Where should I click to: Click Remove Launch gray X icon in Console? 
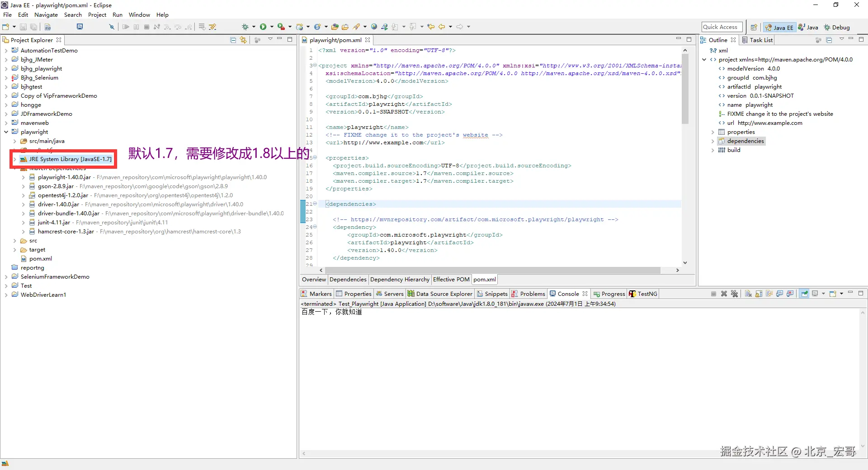tap(724, 294)
